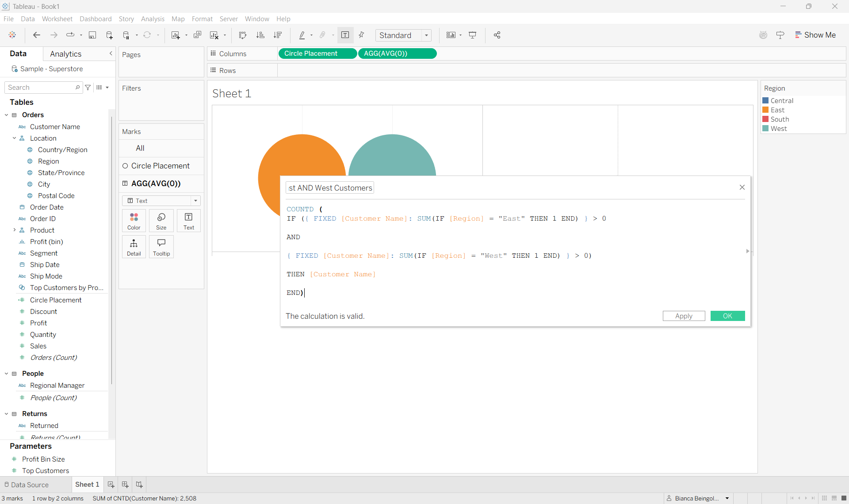Click the Refresh data icon
849x504 pixels.
pyautogui.click(x=147, y=35)
